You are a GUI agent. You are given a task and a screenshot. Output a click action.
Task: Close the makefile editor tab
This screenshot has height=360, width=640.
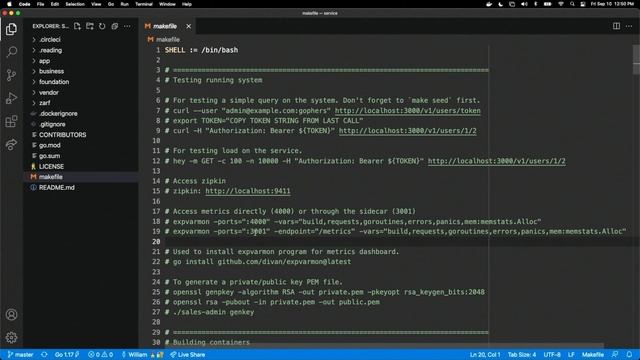click(189, 26)
